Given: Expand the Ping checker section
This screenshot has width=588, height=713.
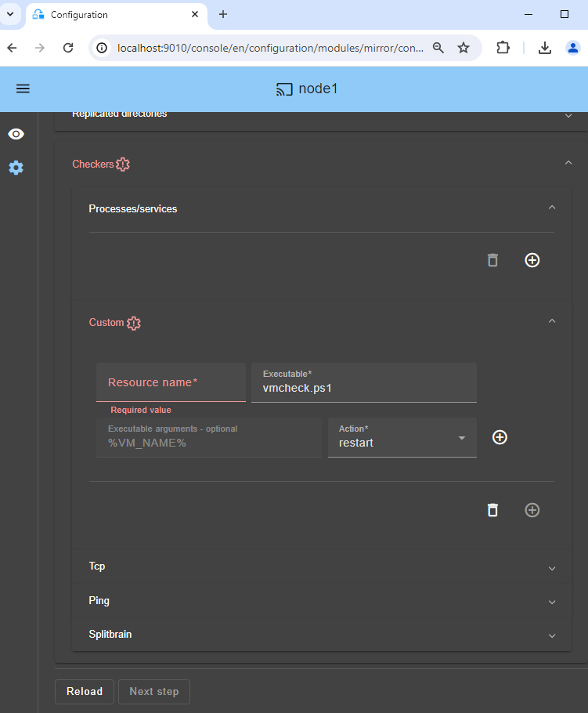Looking at the screenshot, I should 552,602.
